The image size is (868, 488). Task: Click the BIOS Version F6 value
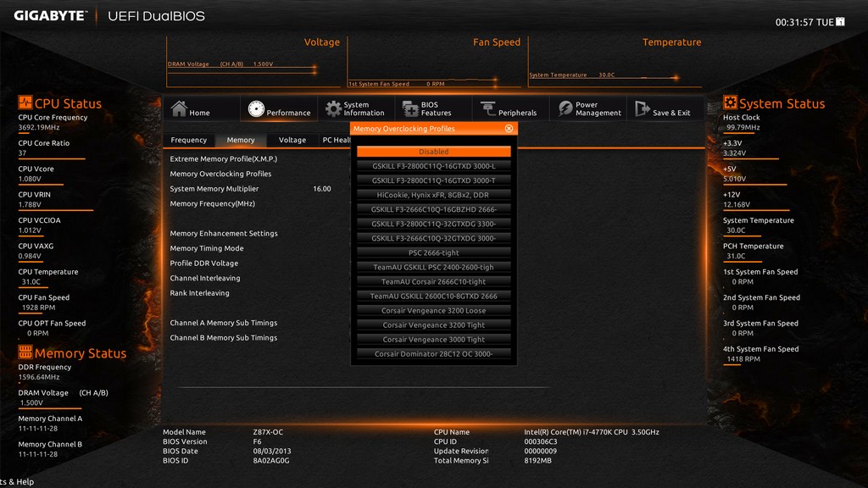point(257,441)
